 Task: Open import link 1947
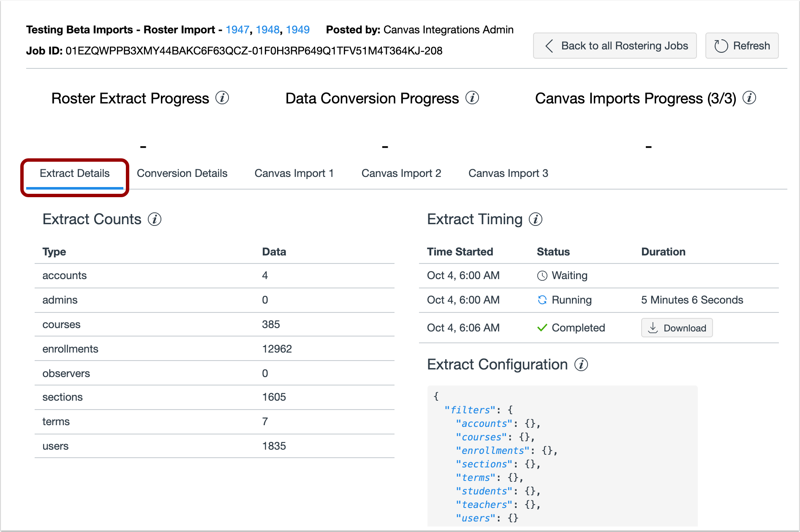click(237, 30)
